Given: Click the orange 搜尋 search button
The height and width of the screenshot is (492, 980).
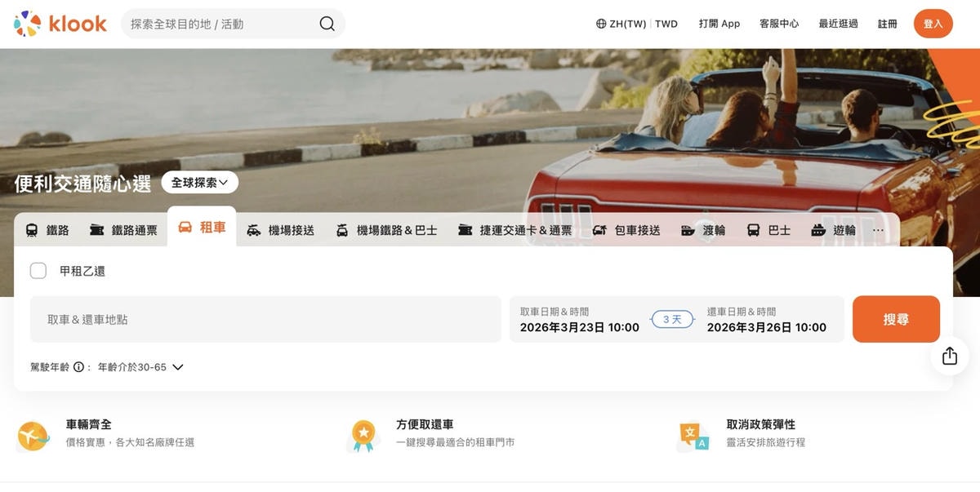Looking at the screenshot, I should [x=896, y=319].
